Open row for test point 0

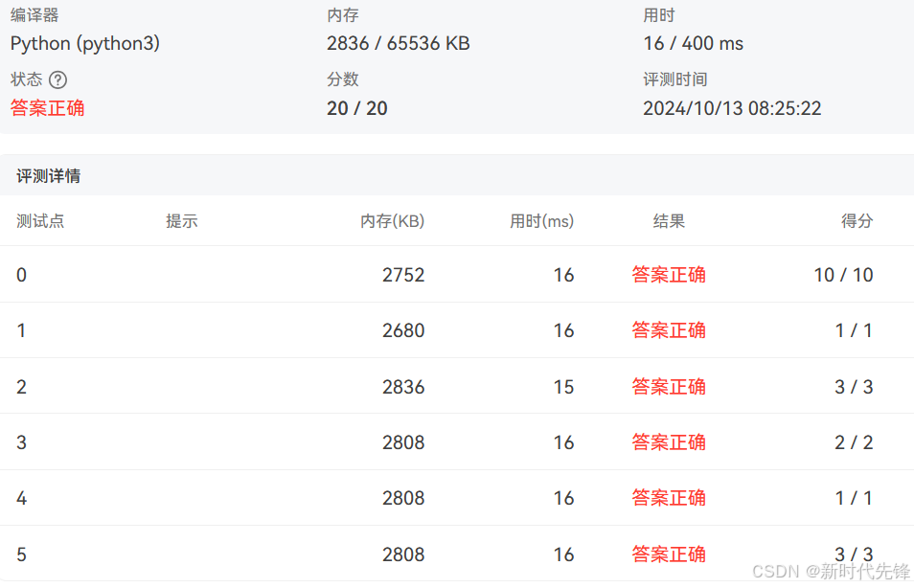pos(383,275)
